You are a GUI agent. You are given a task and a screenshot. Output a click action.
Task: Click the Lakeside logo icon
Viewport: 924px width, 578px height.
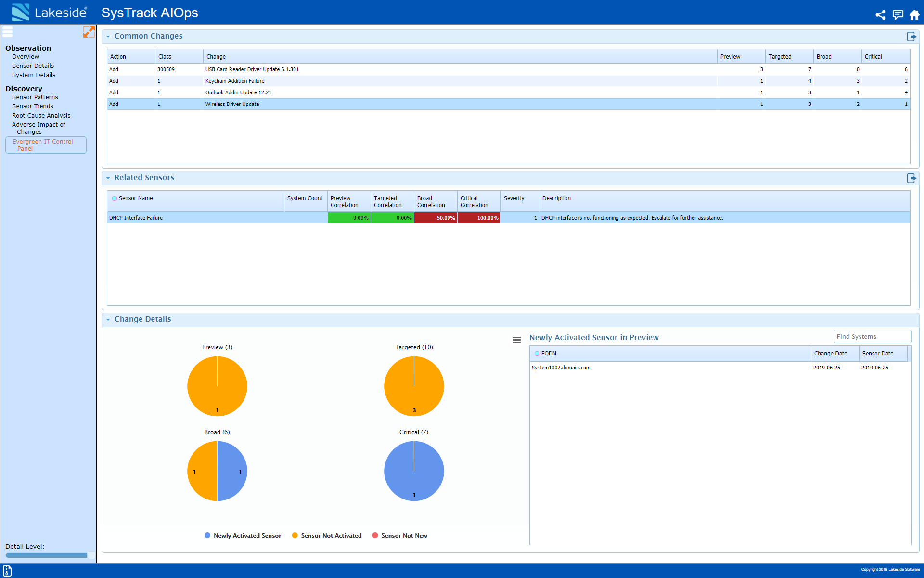click(x=20, y=12)
